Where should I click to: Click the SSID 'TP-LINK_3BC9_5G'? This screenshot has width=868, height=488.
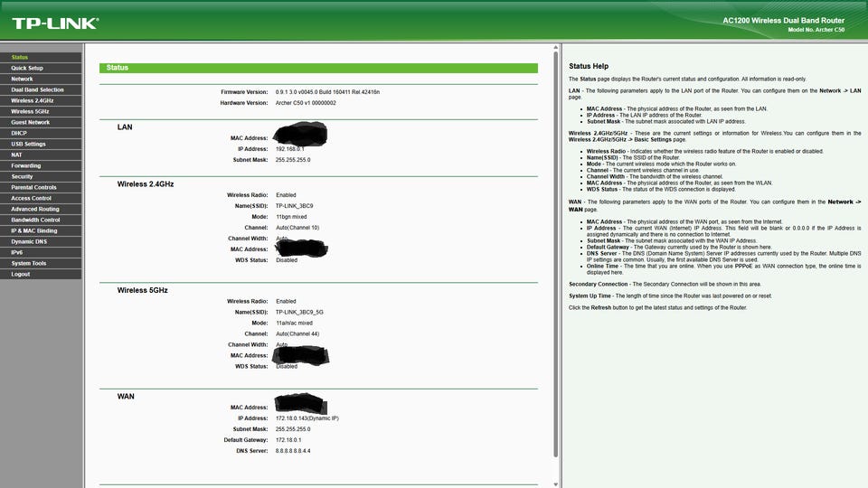tap(299, 312)
